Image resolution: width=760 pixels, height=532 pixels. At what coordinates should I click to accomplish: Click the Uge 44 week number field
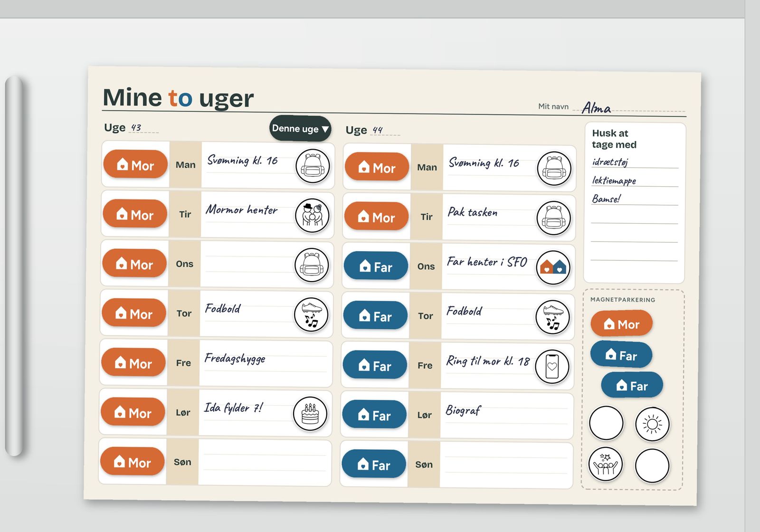385,130
